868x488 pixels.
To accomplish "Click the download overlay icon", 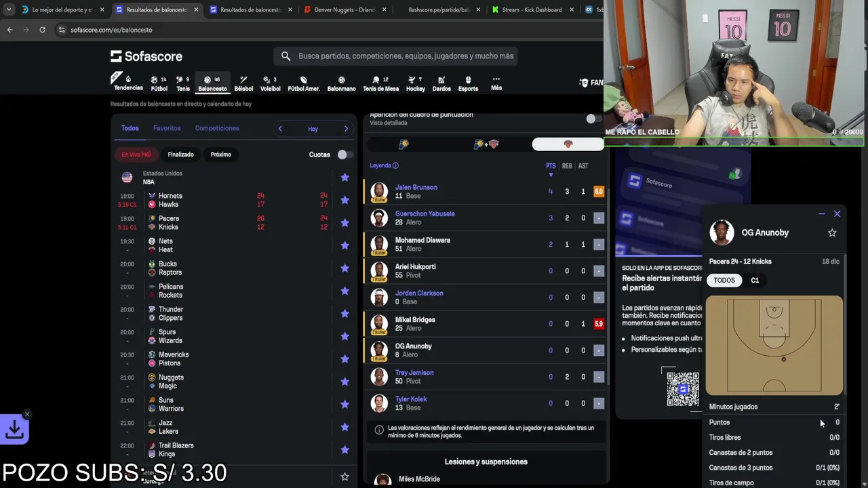I will coord(14,429).
